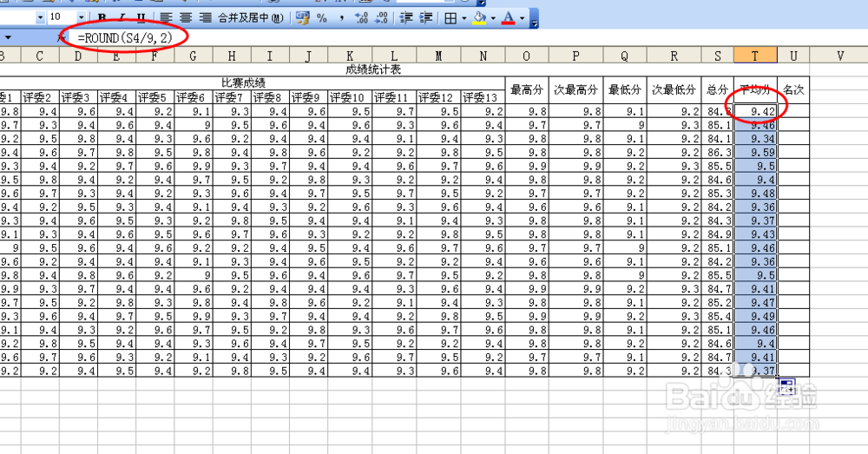Apply borders with the Borders icon
The width and height of the screenshot is (868, 454).
(450, 18)
